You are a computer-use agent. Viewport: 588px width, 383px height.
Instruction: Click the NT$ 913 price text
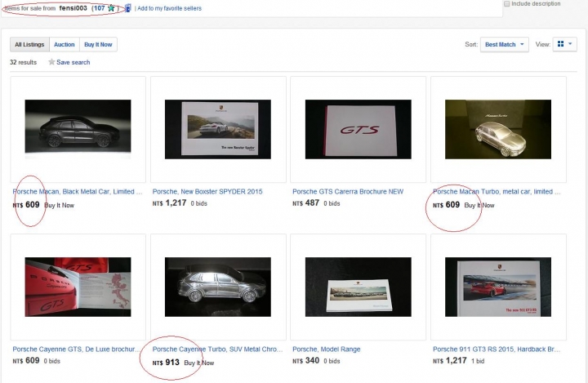tap(166, 363)
